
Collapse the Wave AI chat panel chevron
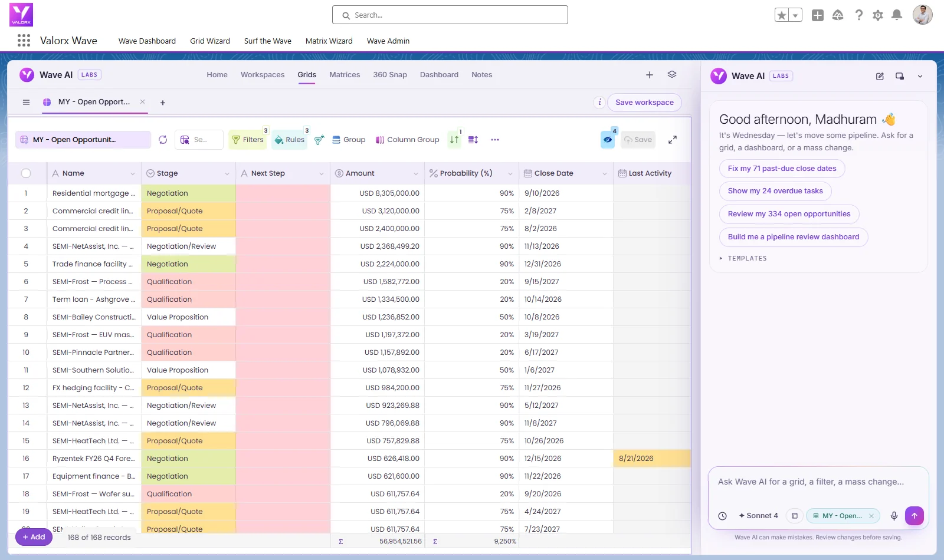point(920,76)
